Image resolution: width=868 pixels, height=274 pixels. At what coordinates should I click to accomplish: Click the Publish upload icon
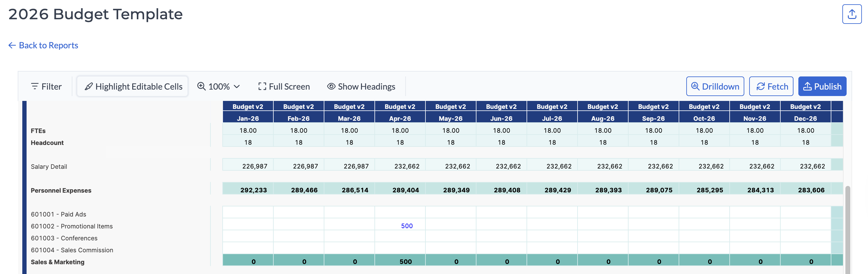tap(807, 86)
